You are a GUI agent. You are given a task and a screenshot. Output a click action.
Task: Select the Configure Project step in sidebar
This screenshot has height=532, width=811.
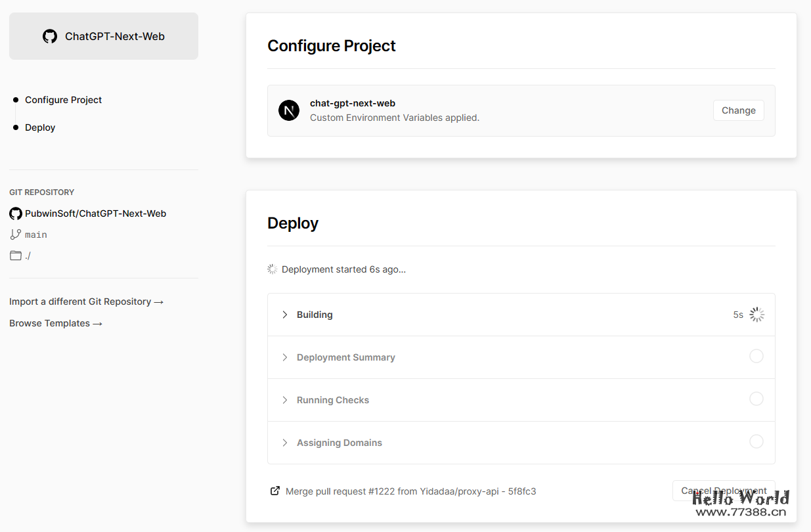click(x=63, y=100)
